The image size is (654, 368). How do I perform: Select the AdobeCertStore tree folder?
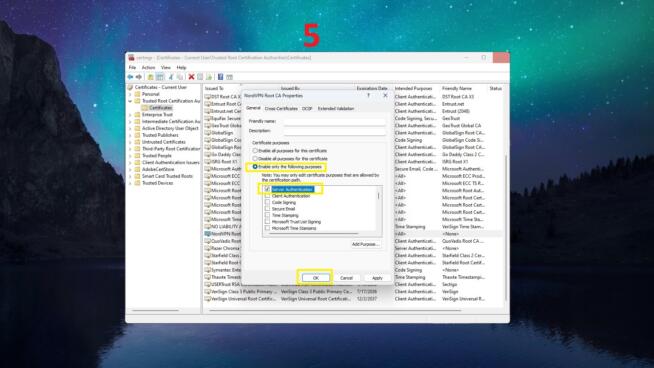158,169
